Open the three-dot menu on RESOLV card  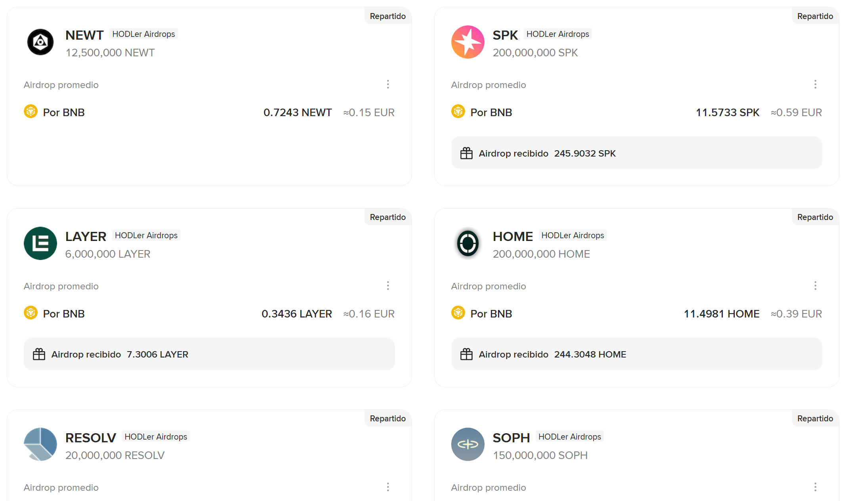point(388,487)
